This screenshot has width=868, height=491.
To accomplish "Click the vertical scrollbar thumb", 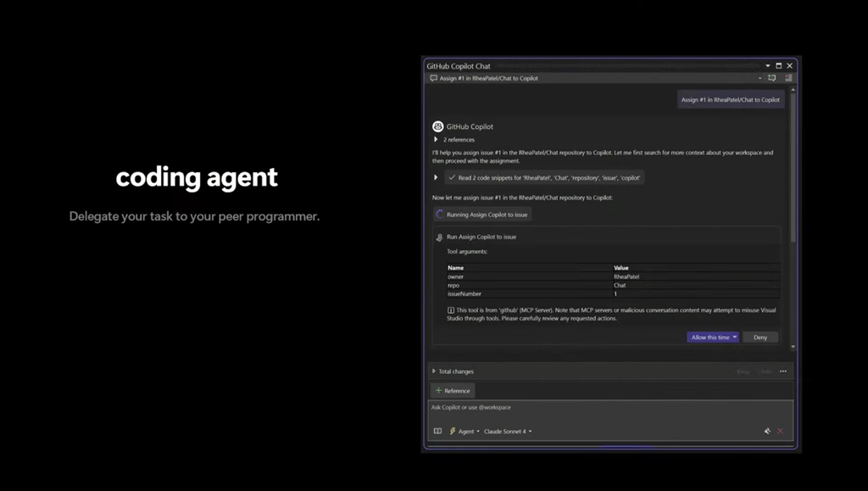I will pyautogui.click(x=793, y=168).
